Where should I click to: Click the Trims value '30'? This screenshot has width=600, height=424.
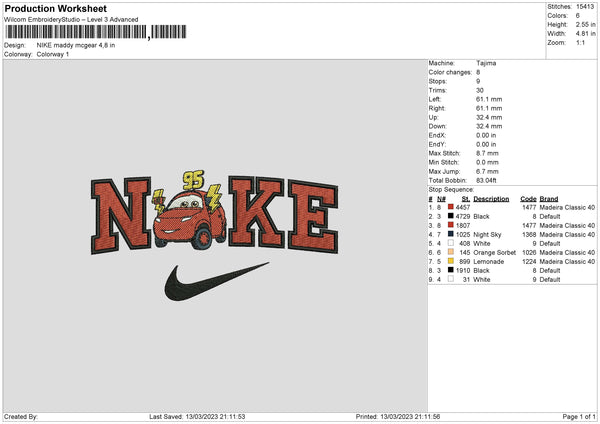click(480, 90)
